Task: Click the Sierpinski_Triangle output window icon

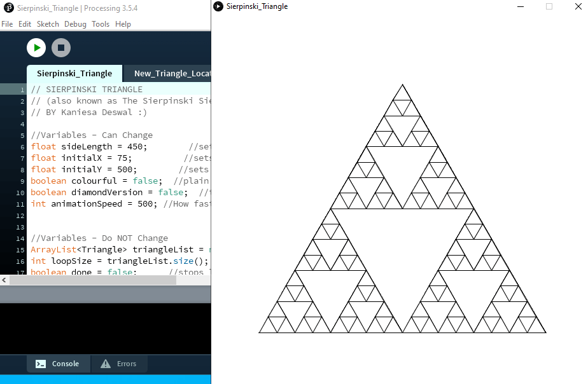Action: click(218, 6)
